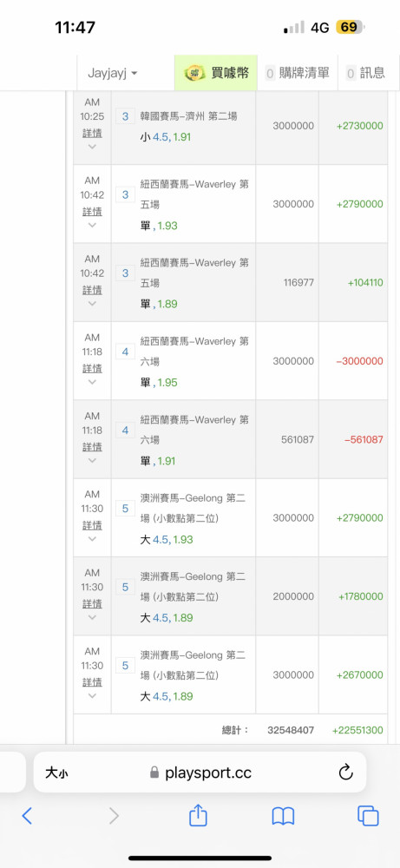
Task: Tap number 5 badge on Geelong 2000000 row
Action: pos(125,587)
